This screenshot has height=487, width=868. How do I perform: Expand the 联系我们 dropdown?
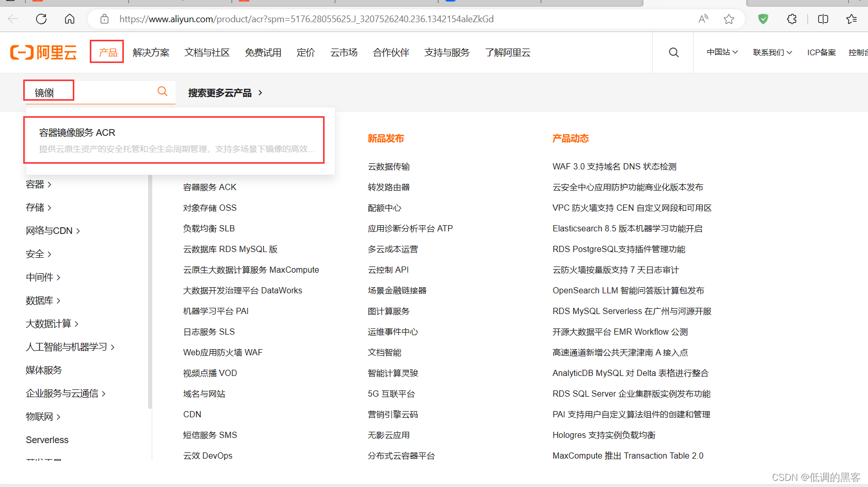point(772,52)
